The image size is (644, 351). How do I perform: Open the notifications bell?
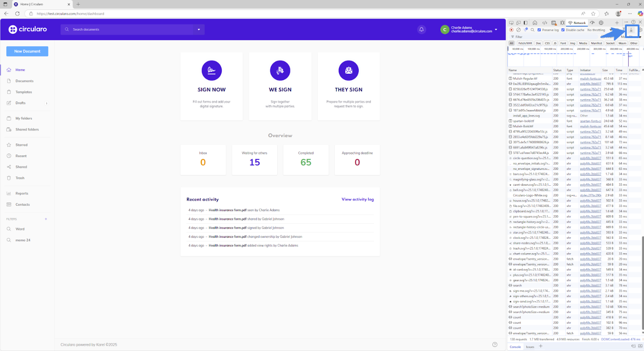click(x=422, y=29)
